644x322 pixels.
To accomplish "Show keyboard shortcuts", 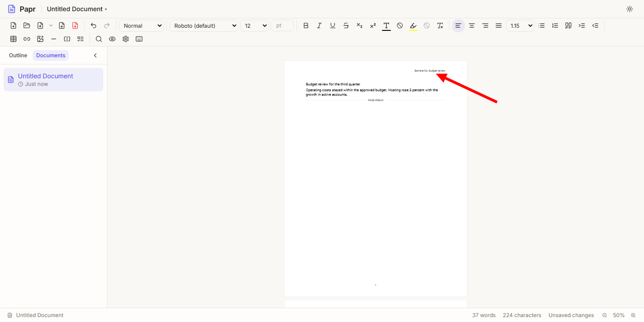I will (x=139, y=39).
